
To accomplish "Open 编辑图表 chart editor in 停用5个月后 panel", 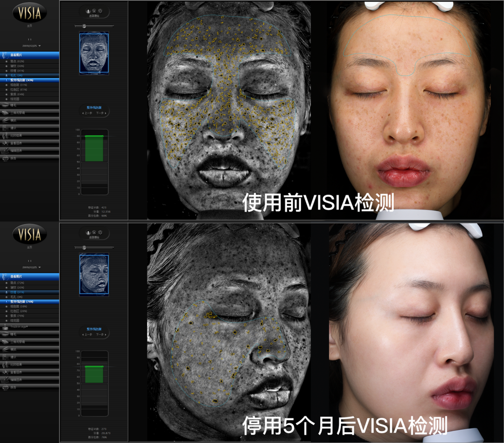I will (x=29, y=380).
